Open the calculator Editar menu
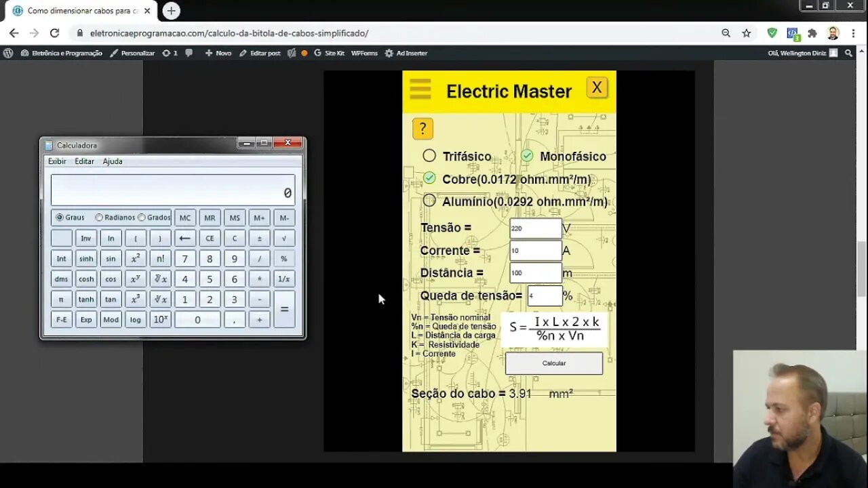Screen dimensions: 868x488 click(84, 161)
